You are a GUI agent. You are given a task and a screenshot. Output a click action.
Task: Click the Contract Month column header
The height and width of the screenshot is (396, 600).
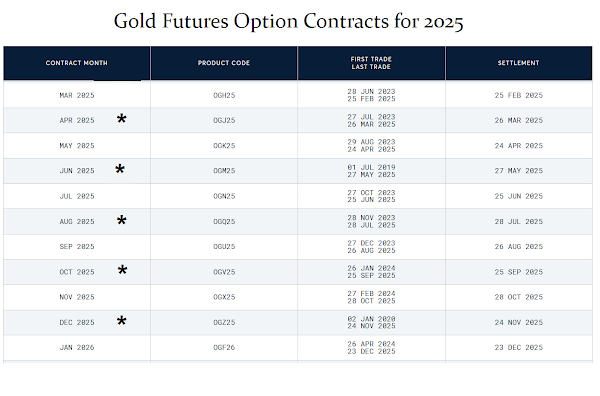click(77, 63)
